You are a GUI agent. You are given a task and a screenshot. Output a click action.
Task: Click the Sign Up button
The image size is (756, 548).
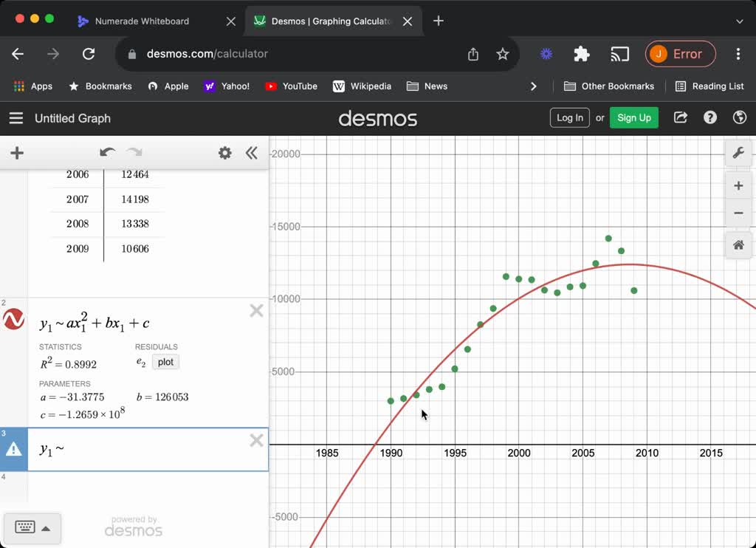(x=633, y=117)
